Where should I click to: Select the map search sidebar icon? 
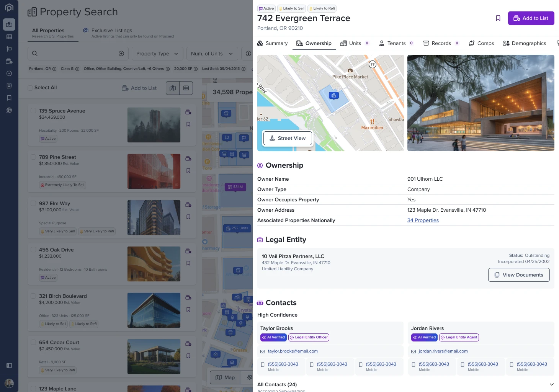pyautogui.click(x=9, y=24)
